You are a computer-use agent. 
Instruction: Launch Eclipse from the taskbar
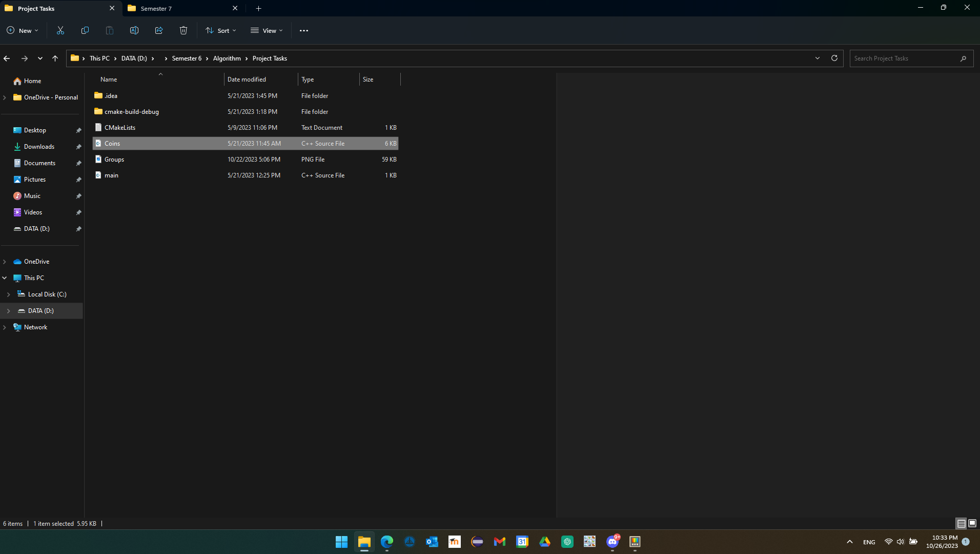(x=477, y=542)
